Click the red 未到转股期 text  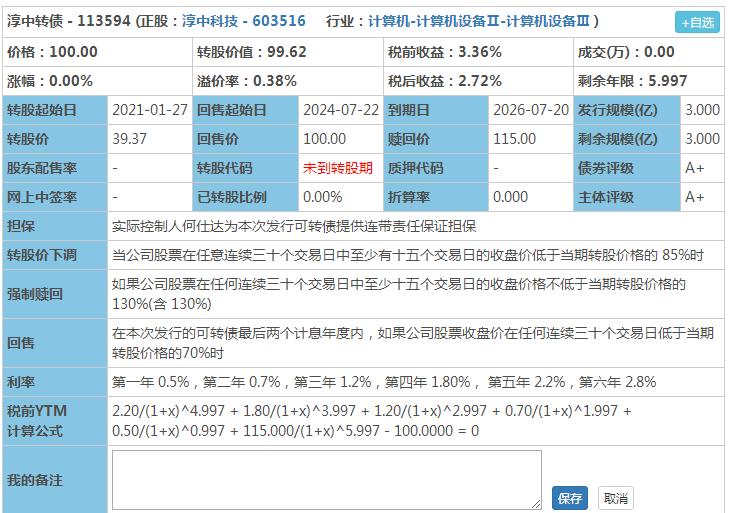(x=338, y=168)
